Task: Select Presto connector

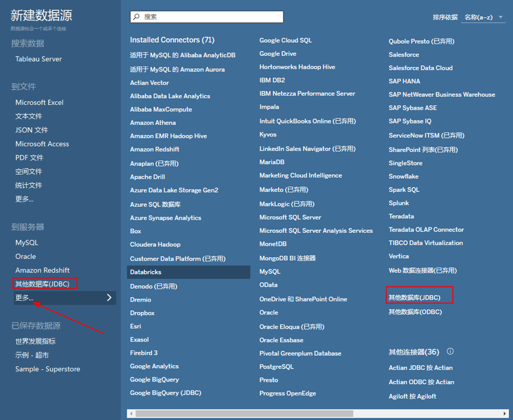Action: pos(268,380)
